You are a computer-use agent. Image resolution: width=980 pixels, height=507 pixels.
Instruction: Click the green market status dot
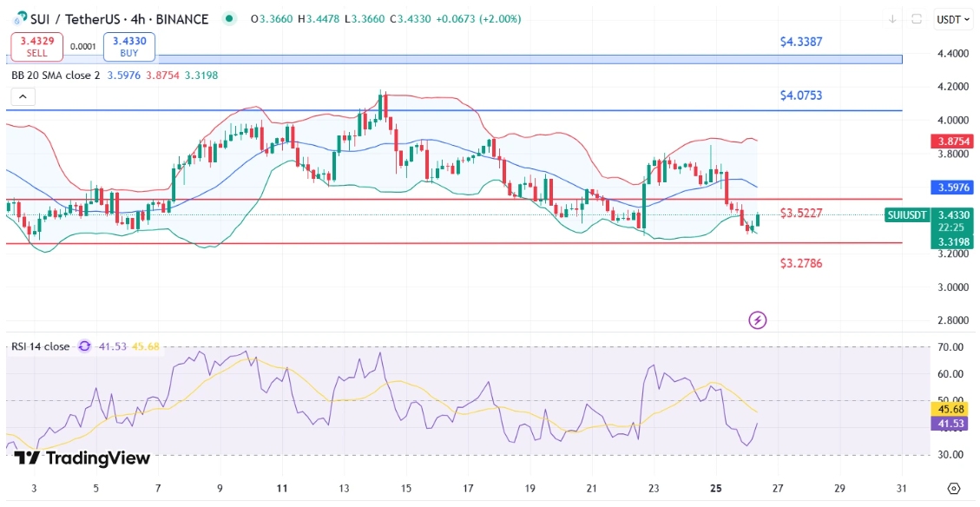pyautogui.click(x=230, y=19)
